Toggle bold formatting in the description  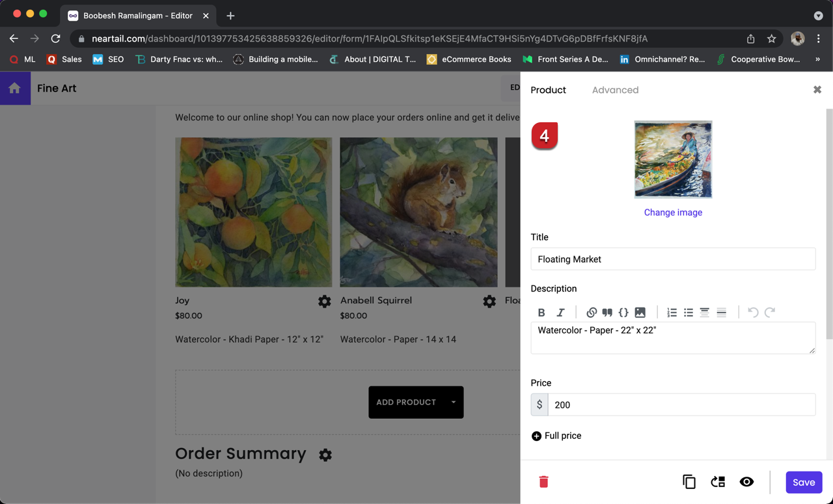point(541,312)
